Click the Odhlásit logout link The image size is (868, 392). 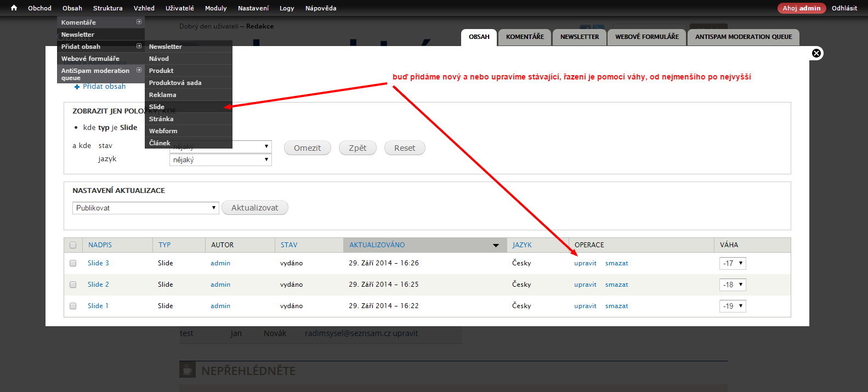coord(844,8)
